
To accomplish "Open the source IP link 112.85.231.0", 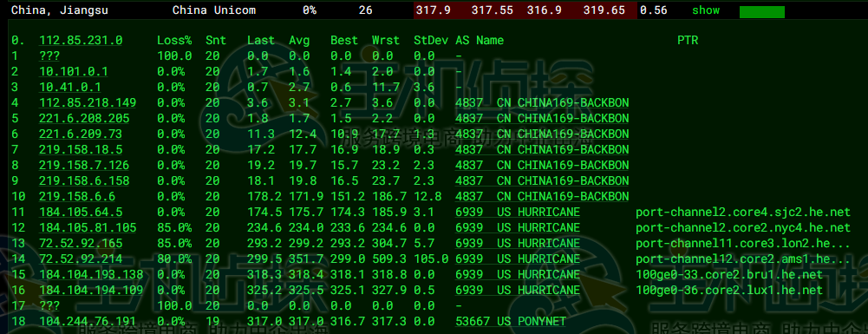I will [x=81, y=41].
